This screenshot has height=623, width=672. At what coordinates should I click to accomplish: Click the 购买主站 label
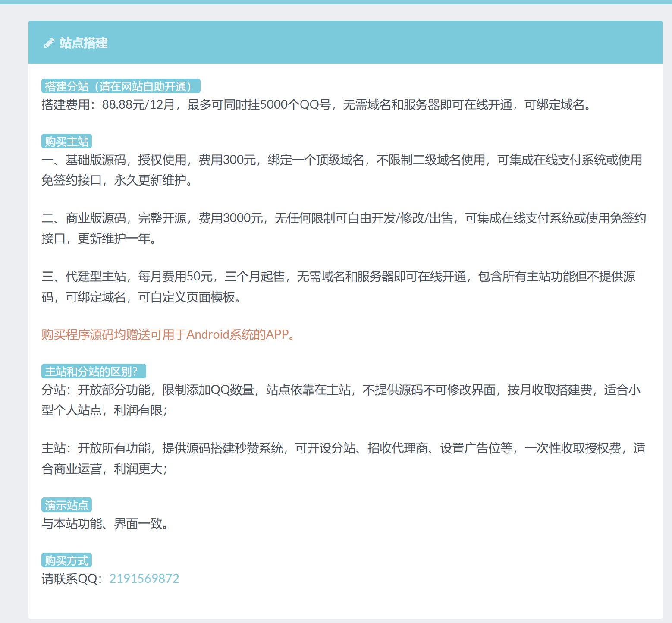(66, 141)
